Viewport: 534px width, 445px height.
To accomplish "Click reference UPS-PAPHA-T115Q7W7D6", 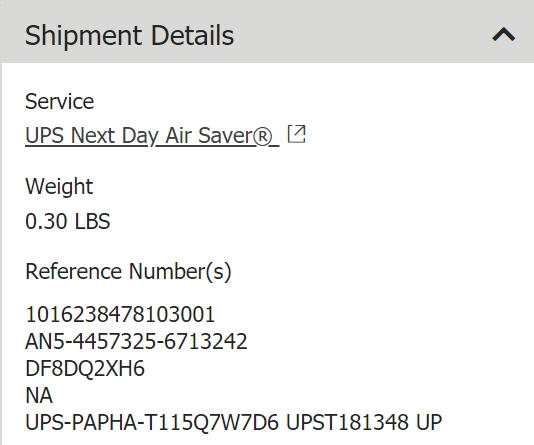I will (152, 423).
